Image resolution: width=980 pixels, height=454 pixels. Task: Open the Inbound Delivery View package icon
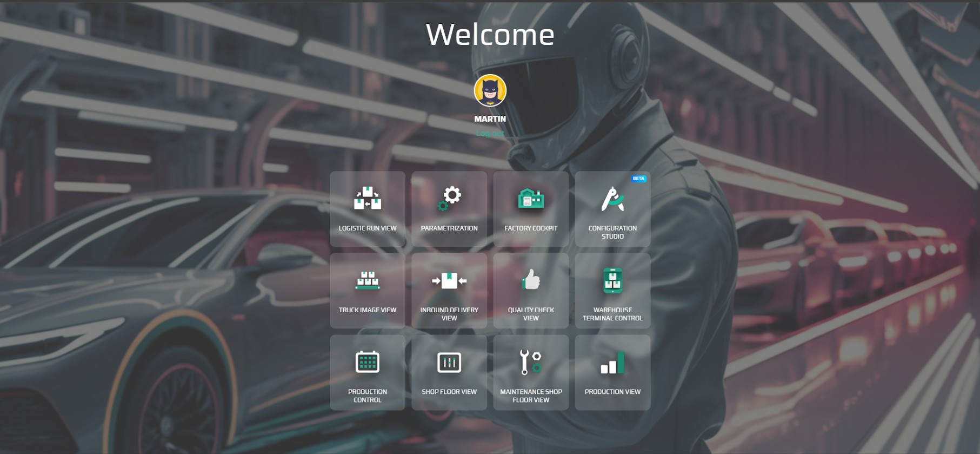[449, 280]
